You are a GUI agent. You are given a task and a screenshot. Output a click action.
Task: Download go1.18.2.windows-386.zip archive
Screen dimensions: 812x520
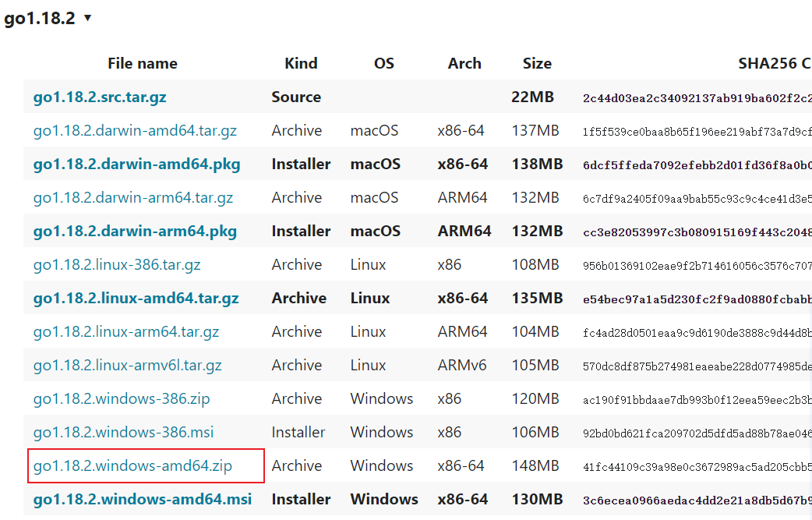click(x=122, y=399)
